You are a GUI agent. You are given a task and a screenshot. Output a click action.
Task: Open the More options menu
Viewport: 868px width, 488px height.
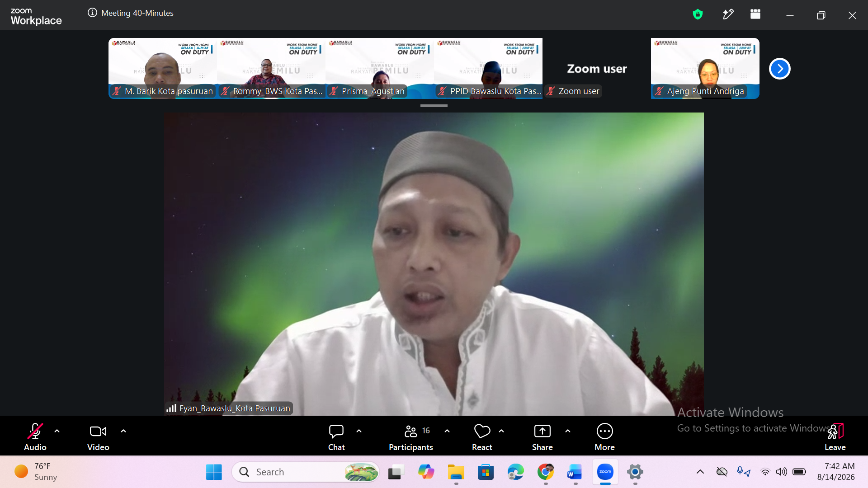point(605,437)
